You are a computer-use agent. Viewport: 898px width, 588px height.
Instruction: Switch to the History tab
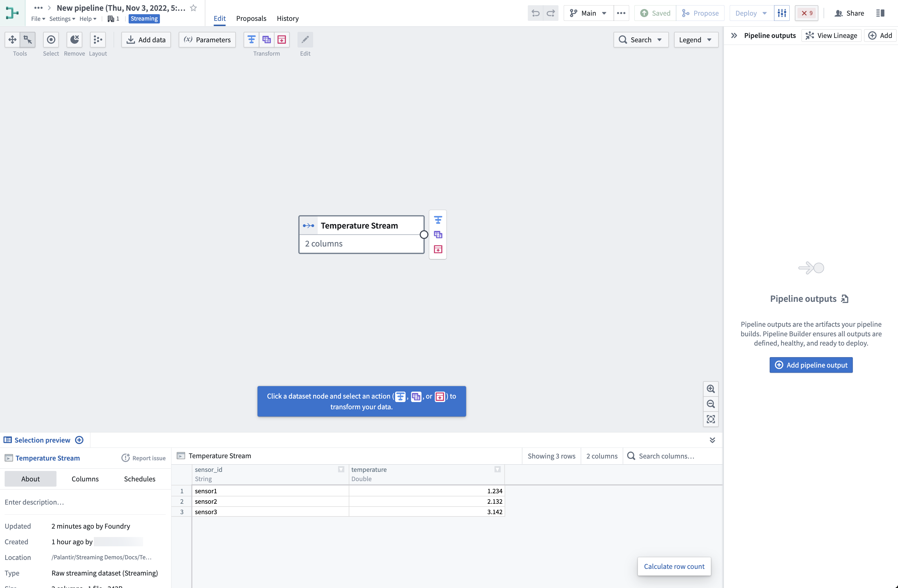[x=287, y=18]
